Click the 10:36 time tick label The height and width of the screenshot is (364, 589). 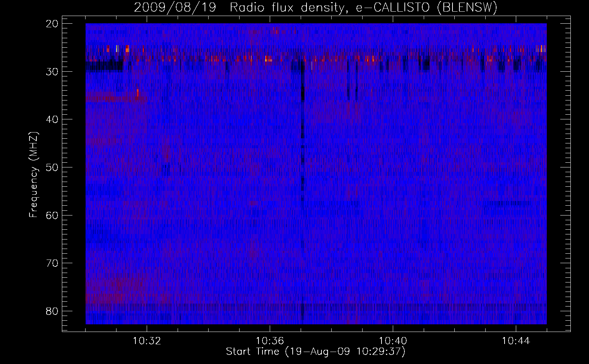click(270, 341)
